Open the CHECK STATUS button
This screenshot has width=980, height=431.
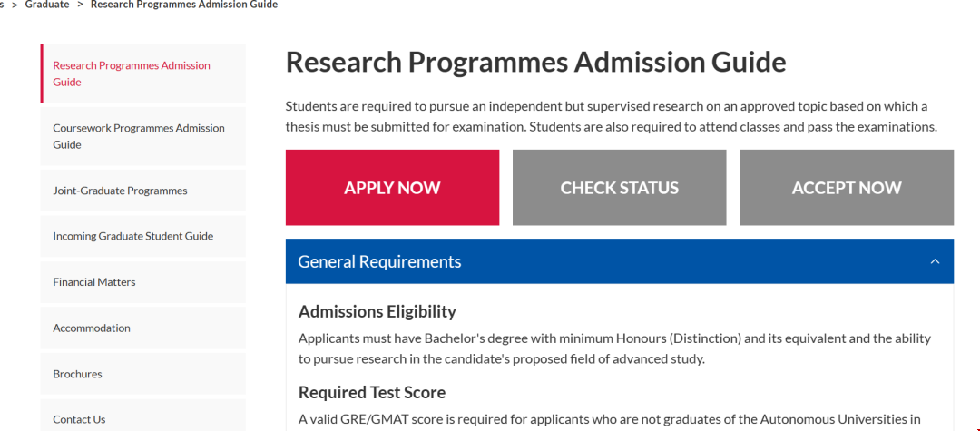tap(619, 188)
